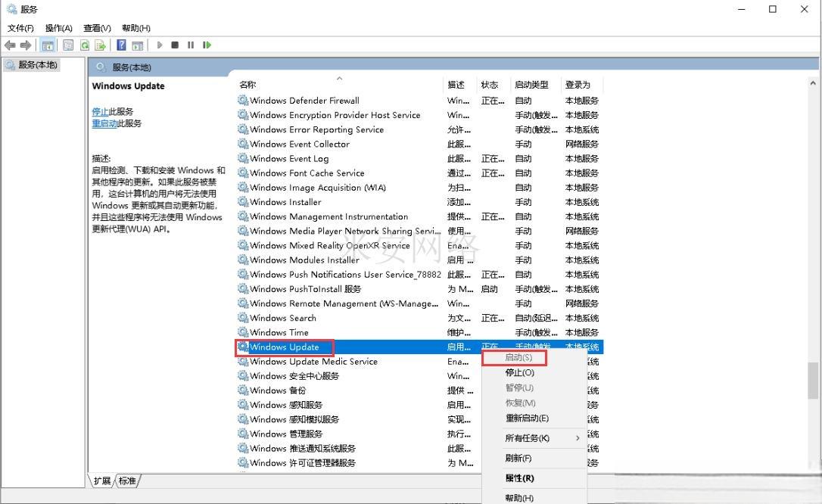Sort by the 登录为 column header
Viewport: 822px width, 504px height.
[x=581, y=84]
